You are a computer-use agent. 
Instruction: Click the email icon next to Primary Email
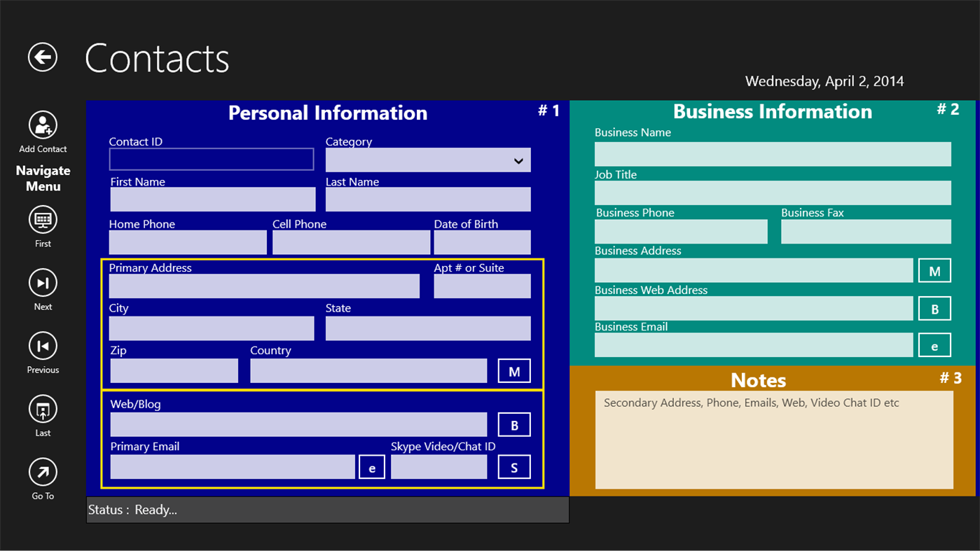click(x=372, y=466)
